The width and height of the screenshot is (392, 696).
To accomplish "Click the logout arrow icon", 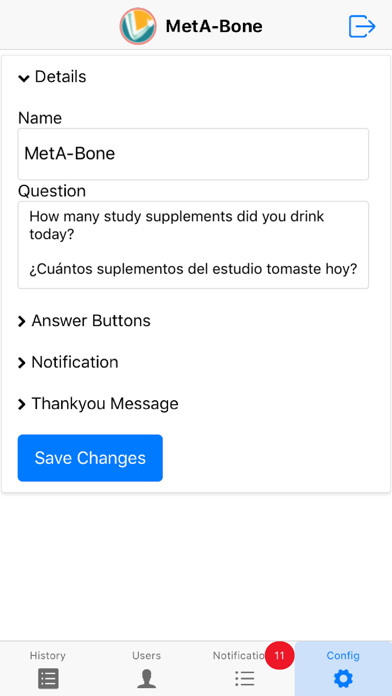I will coord(362,27).
